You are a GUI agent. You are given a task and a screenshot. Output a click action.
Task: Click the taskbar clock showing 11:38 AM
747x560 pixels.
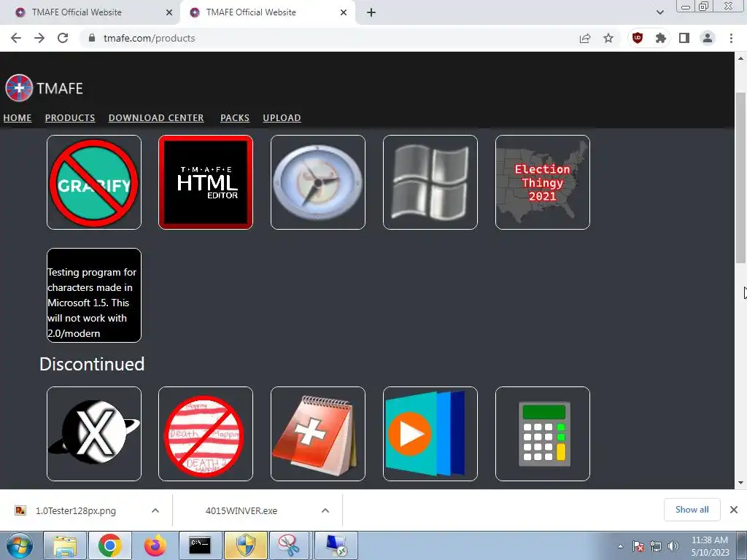(x=710, y=546)
